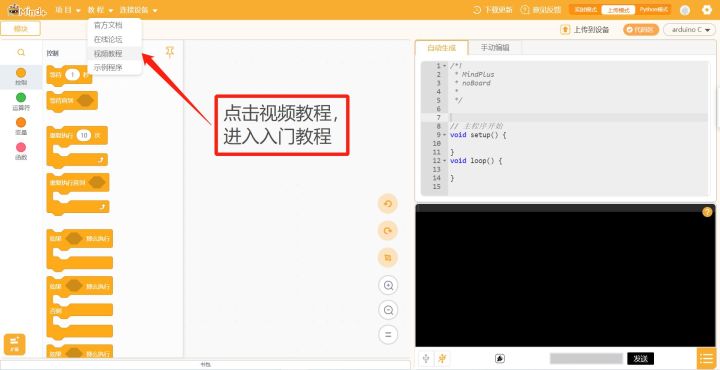Image resolution: width=720 pixels, height=370 pixels.
Task: Click the undo icon in workspace
Action: tap(388, 204)
